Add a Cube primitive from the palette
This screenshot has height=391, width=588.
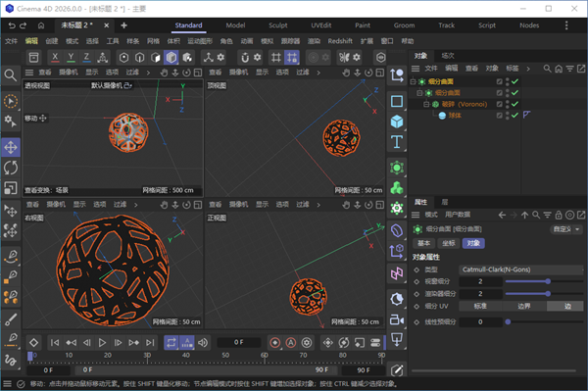coord(397,122)
